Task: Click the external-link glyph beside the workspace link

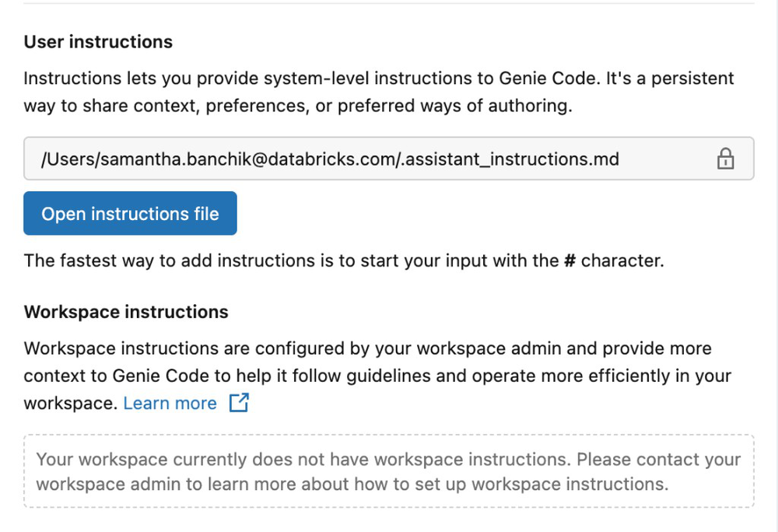Action: pyautogui.click(x=239, y=402)
